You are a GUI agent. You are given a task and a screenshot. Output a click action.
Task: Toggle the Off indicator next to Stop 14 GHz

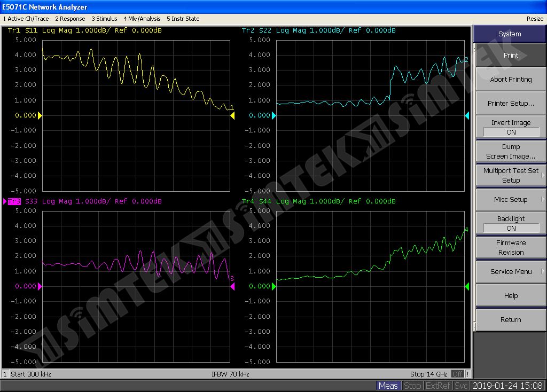click(x=457, y=374)
